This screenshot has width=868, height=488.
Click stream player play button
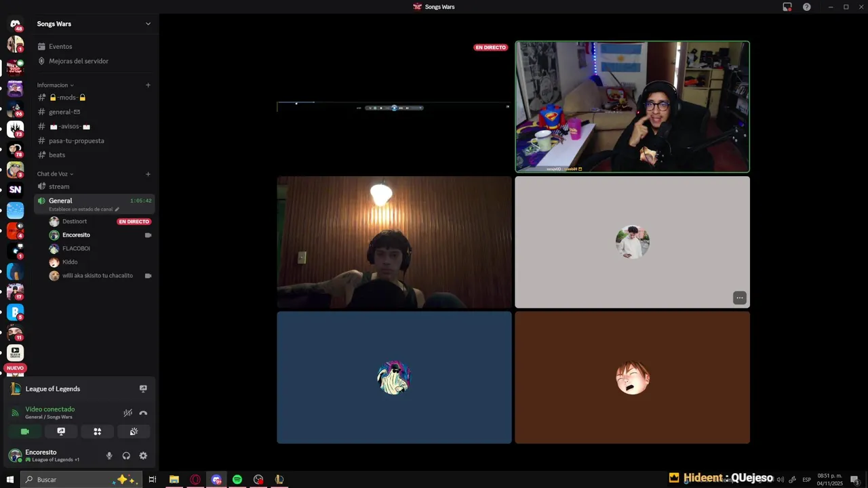coord(394,108)
